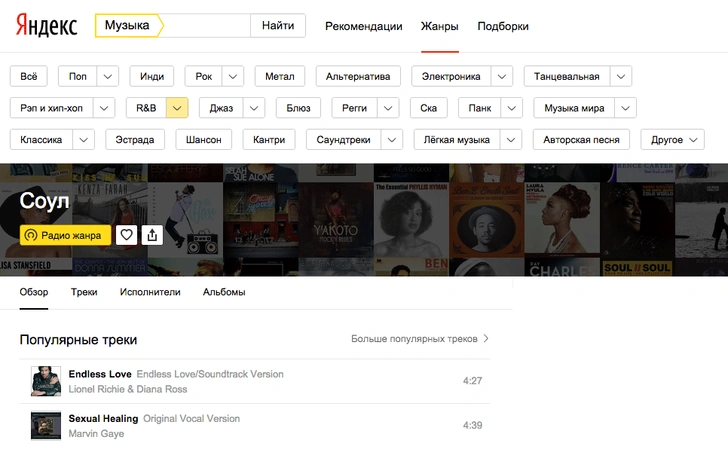This screenshot has width=728, height=449.
Task: Select the Поп genre
Action: tap(78, 76)
